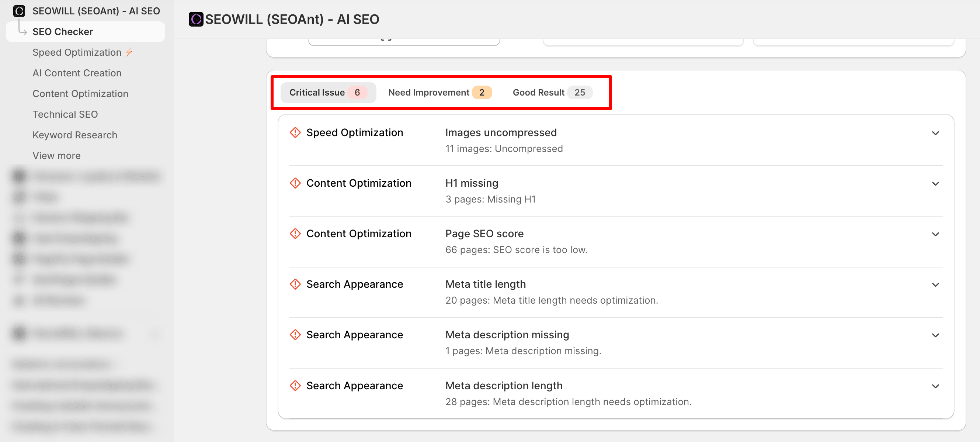Click warning icon on Meta title length row
The width and height of the screenshot is (980, 442).
(x=295, y=284)
